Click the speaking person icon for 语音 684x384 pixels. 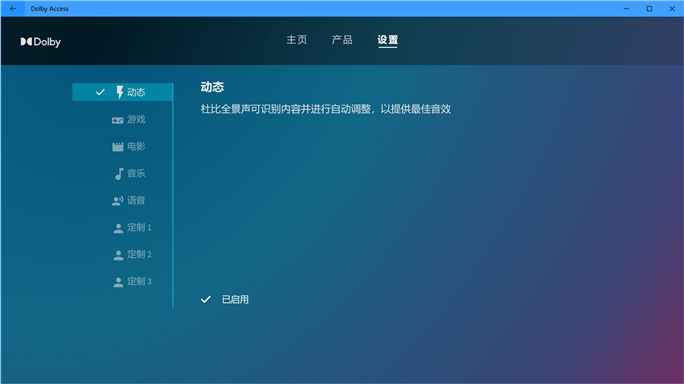click(x=117, y=201)
